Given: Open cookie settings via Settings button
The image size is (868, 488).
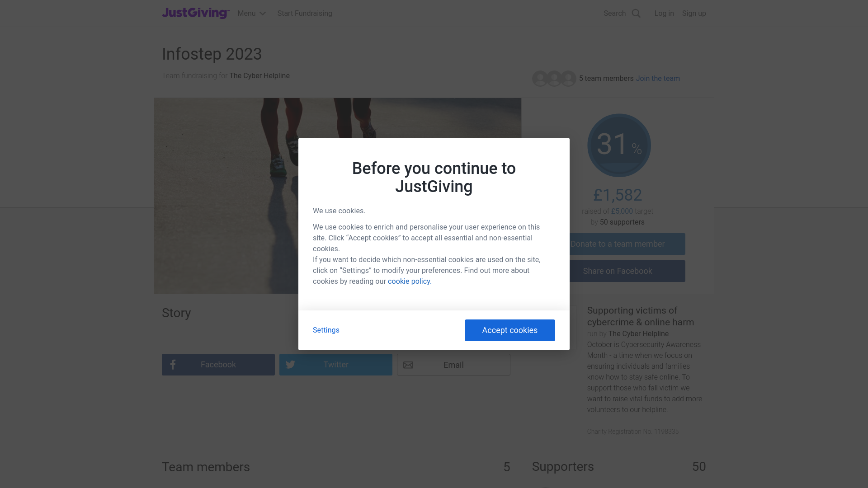Looking at the screenshot, I should pyautogui.click(x=326, y=330).
